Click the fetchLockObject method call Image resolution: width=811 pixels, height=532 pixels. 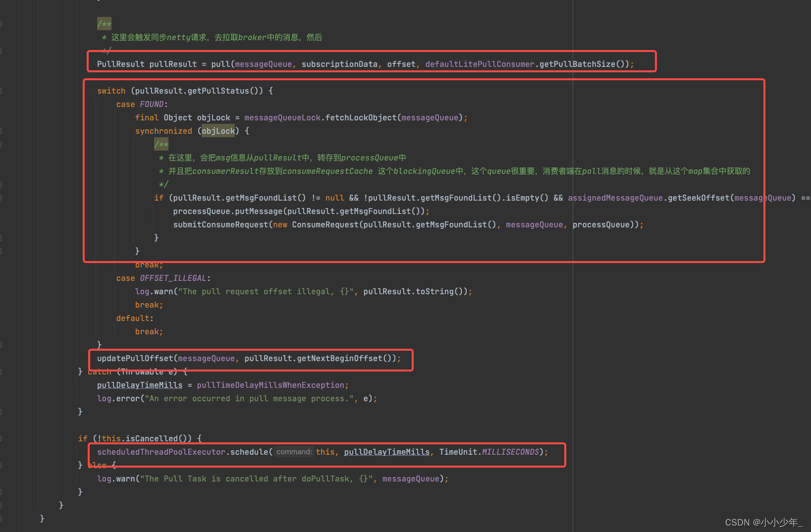coord(361,117)
